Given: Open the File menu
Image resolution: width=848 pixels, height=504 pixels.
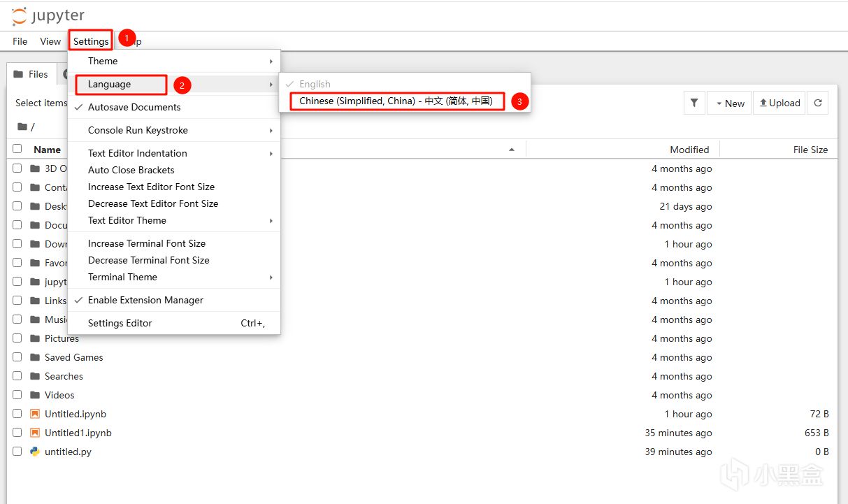Looking at the screenshot, I should [x=20, y=41].
